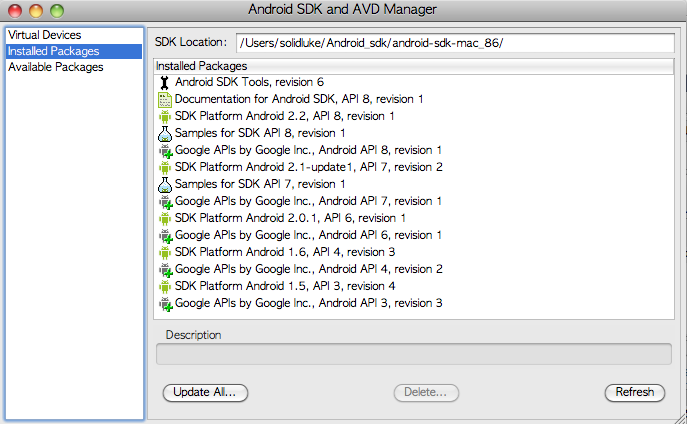This screenshot has height=424, width=687.
Task: Click the add-on icon for Google APIs API 3
Action: click(165, 304)
